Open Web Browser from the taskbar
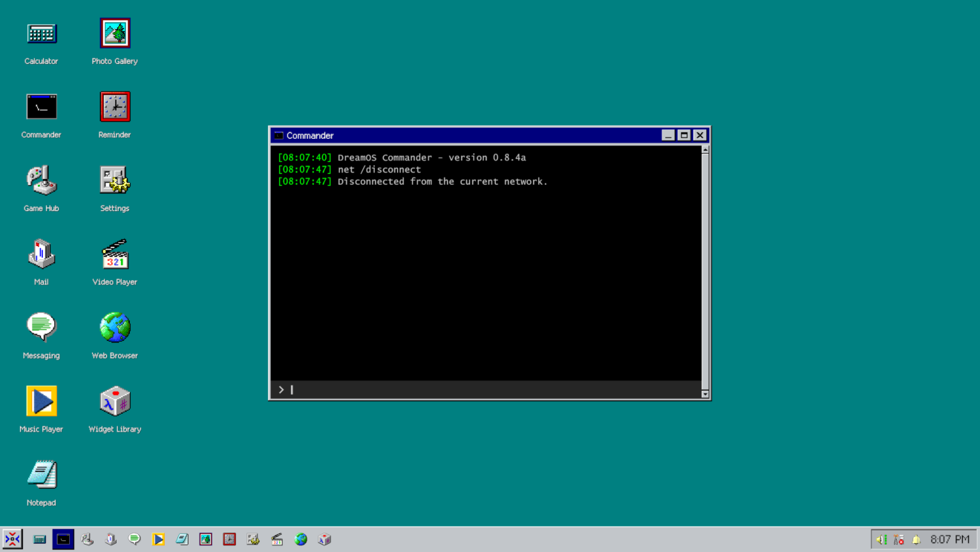980x552 pixels. click(x=301, y=539)
